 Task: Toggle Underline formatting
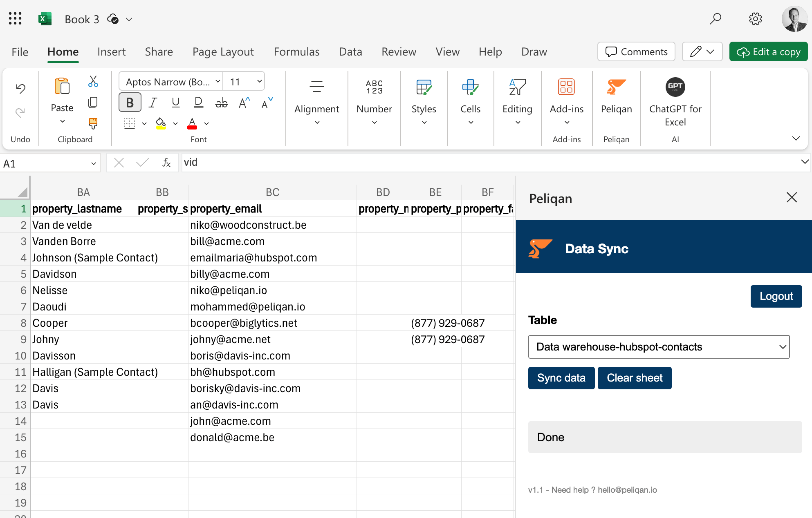tap(176, 103)
